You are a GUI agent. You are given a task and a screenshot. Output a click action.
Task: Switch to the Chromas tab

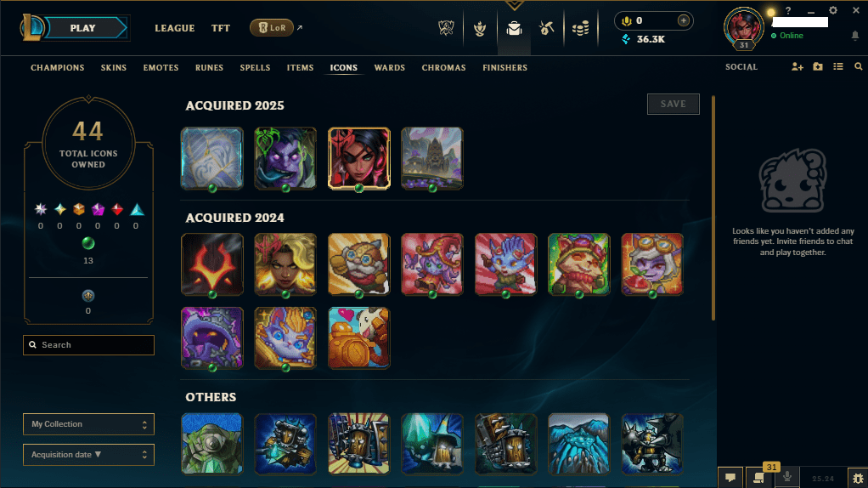pyautogui.click(x=443, y=67)
